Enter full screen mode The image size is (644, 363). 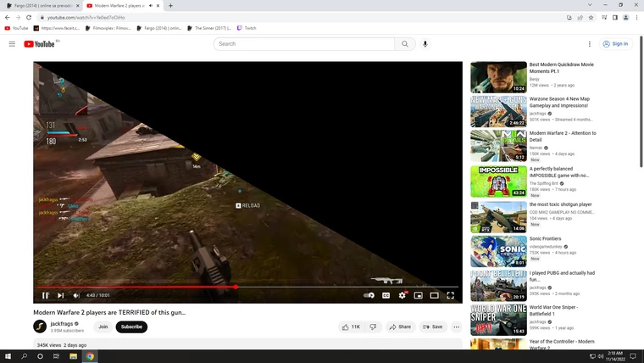coord(451,295)
